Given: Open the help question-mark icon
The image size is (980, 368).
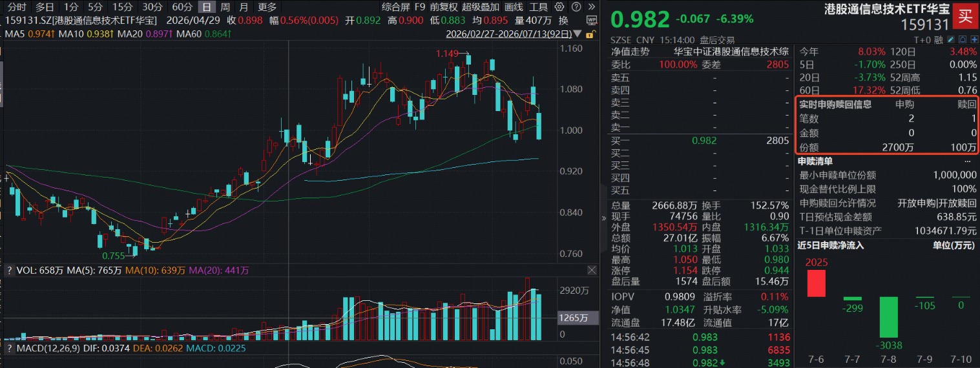Looking at the screenshot, I should click(576, 6).
